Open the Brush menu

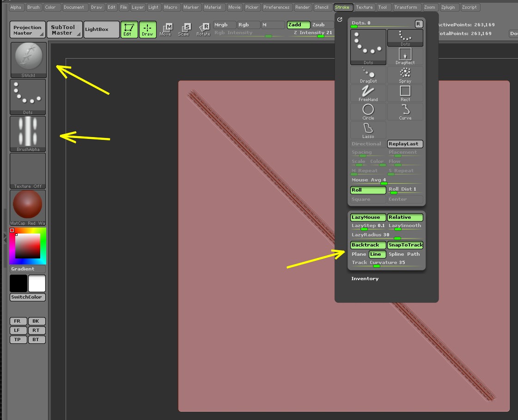click(33, 7)
